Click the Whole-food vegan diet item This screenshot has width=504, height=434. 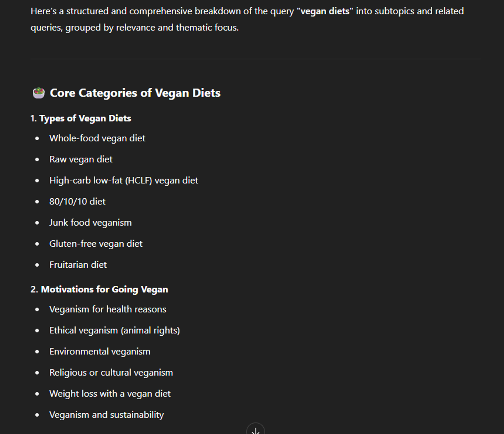tap(97, 138)
